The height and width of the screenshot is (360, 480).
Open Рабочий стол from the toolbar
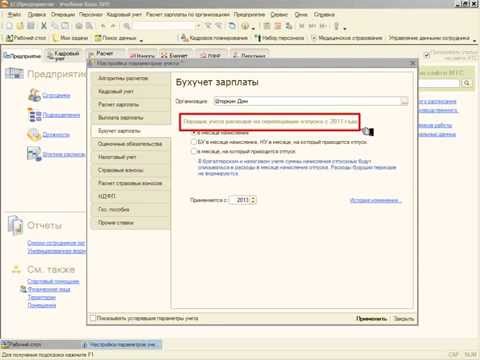(26, 38)
